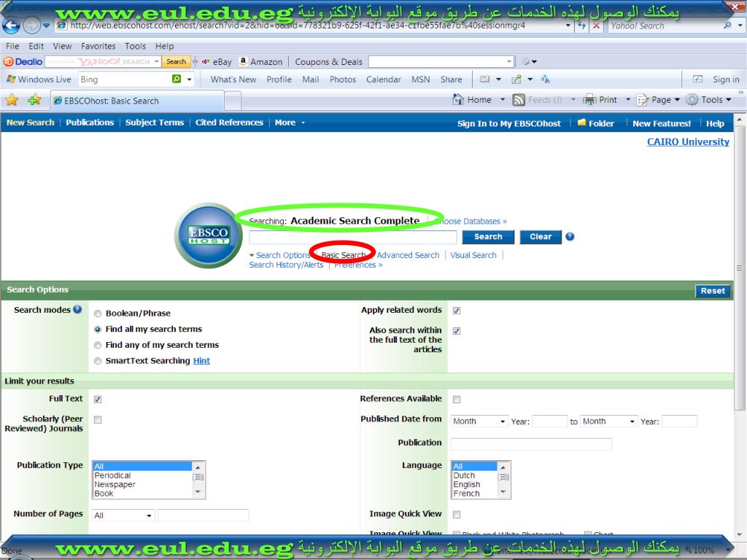
Task: Open the 'to' Month dropdown
Action: tap(608, 421)
